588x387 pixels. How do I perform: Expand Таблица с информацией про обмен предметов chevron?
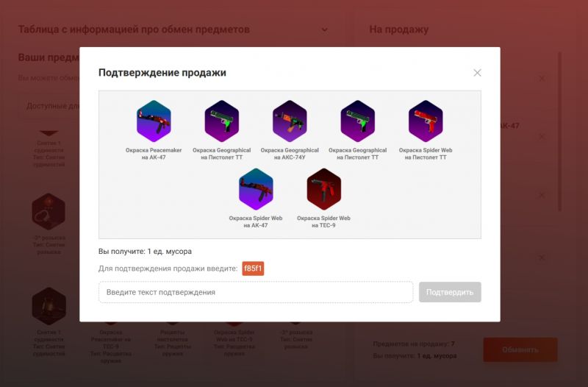pos(324,29)
